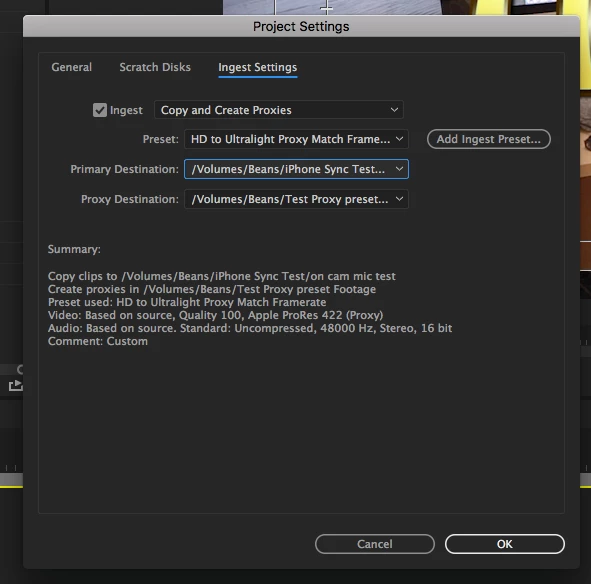Image resolution: width=591 pixels, height=584 pixels.
Task: Select the Ingest Settings tab
Action: coord(258,67)
